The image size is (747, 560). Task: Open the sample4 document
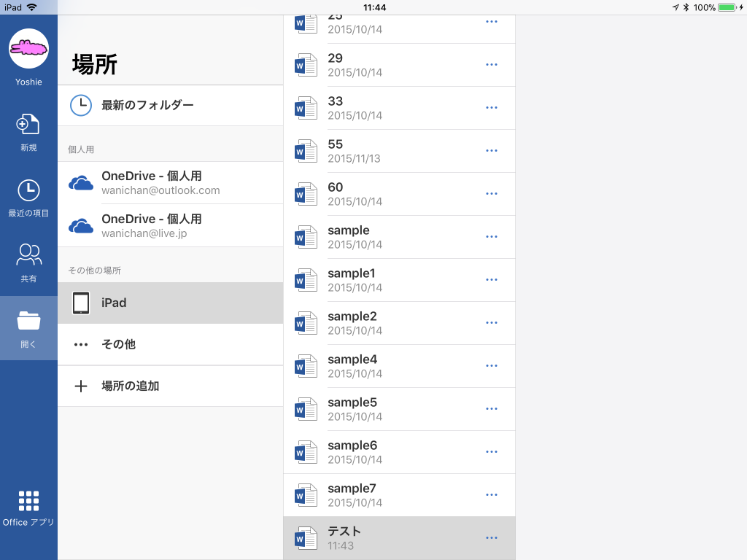pos(399,366)
